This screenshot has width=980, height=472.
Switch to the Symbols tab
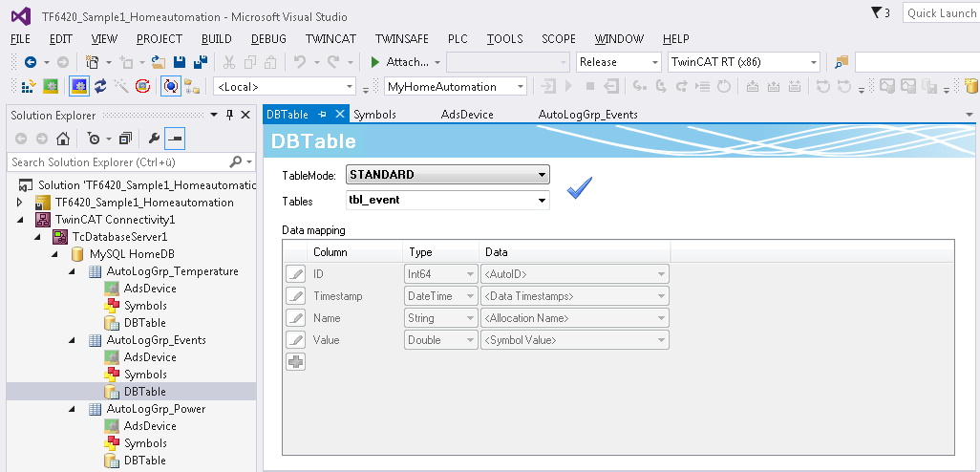(375, 115)
